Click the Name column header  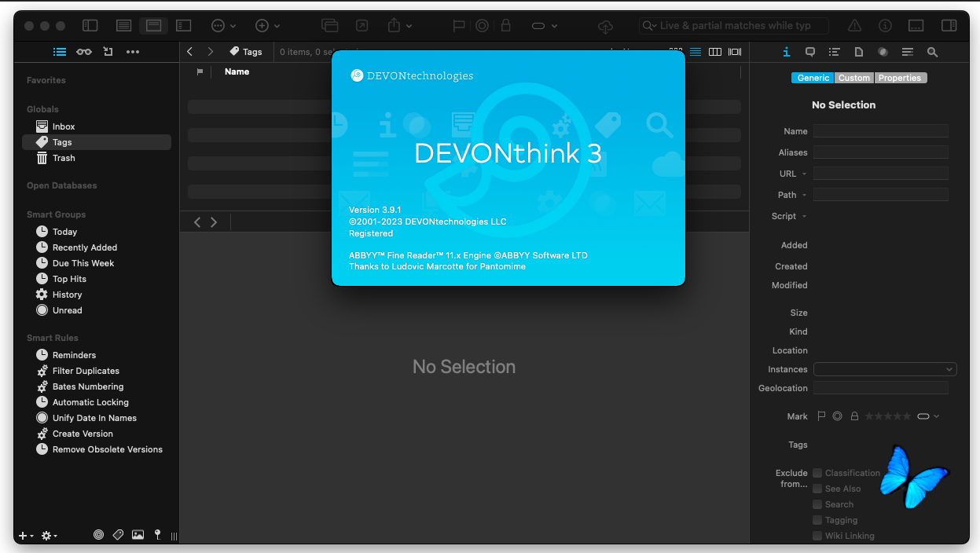237,71
